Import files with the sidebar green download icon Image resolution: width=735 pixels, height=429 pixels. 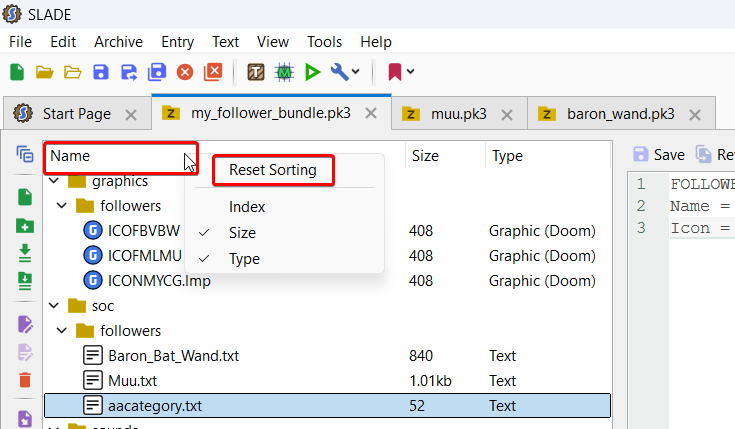click(25, 253)
